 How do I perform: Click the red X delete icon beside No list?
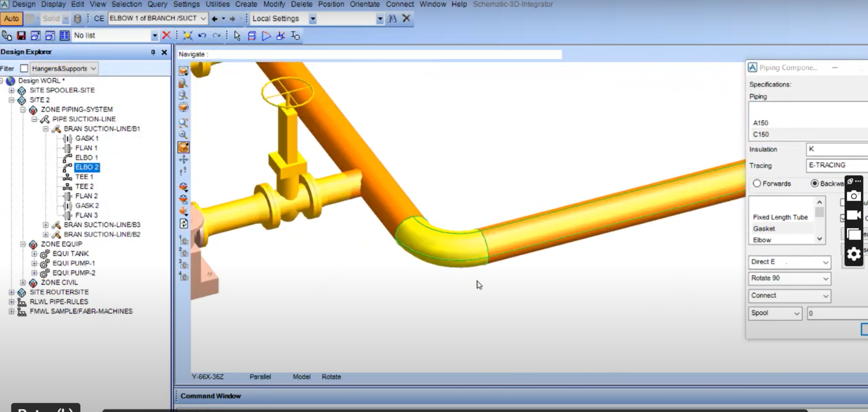166,35
